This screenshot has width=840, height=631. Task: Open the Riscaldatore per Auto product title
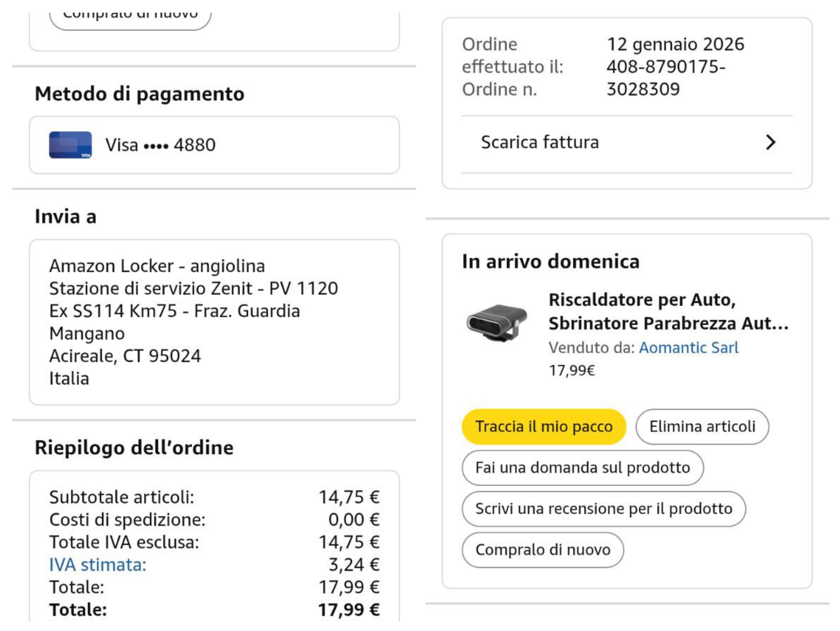[x=668, y=312]
